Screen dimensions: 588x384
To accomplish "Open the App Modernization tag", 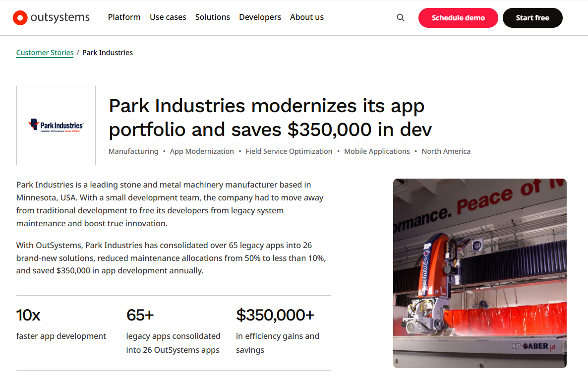I will pyautogui.click(x=202, y=151).
